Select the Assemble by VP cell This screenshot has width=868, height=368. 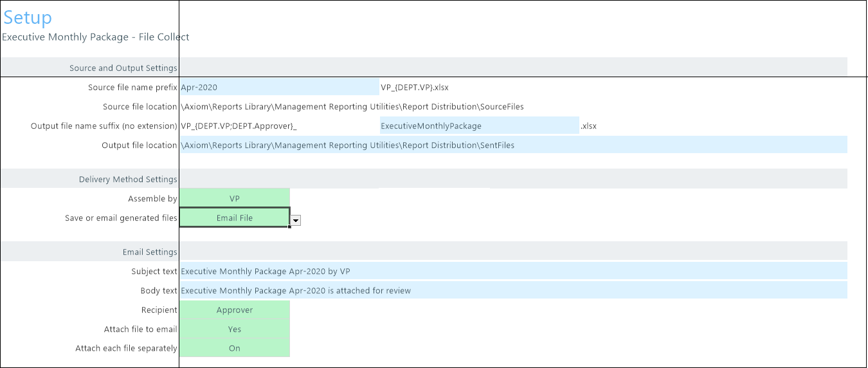click(235, 198)
